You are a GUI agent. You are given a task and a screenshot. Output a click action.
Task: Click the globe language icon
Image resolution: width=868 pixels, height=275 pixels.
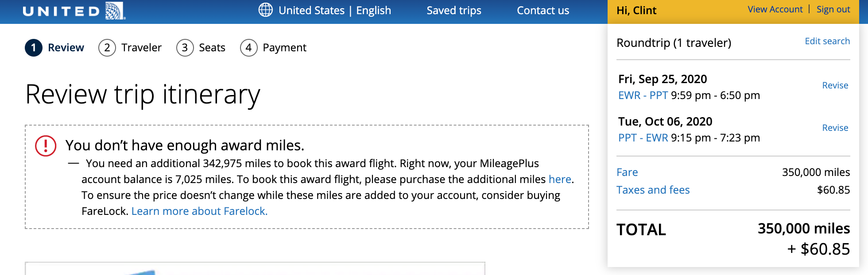(x=266, y=10)
